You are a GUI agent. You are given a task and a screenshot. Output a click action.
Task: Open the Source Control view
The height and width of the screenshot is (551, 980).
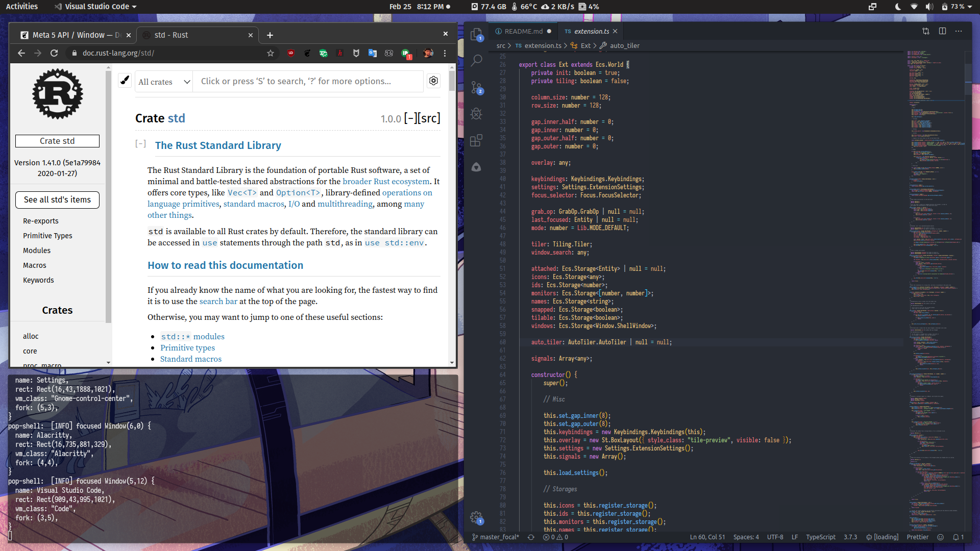tap(476, 88)
